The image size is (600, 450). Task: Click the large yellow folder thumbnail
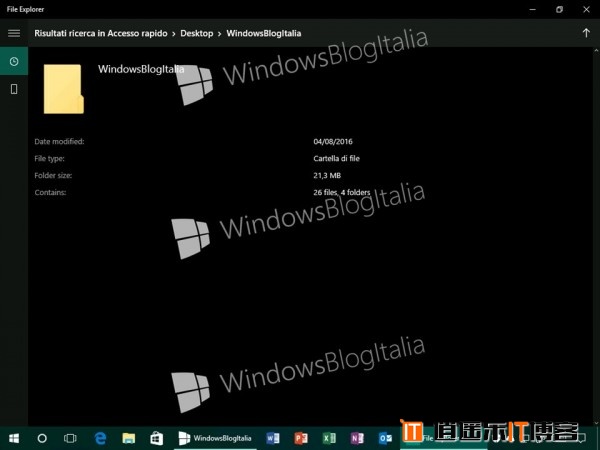(x=64, y=89)
